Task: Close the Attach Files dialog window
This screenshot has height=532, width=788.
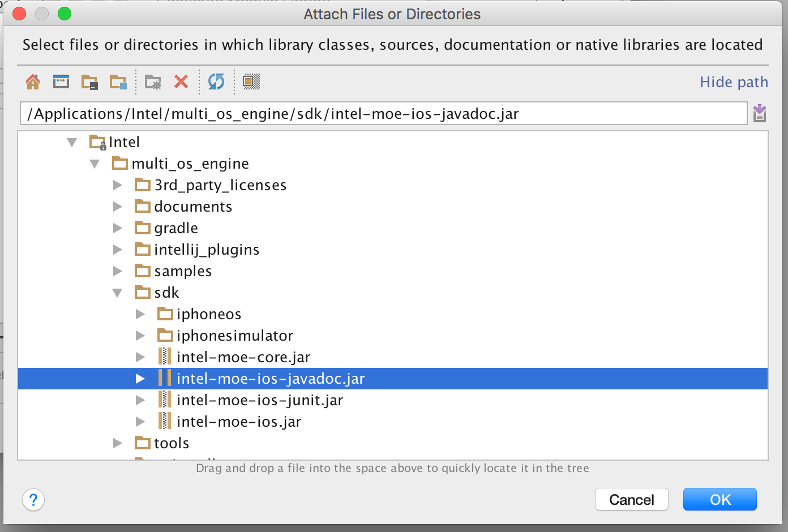Action: tap(19, 14)
